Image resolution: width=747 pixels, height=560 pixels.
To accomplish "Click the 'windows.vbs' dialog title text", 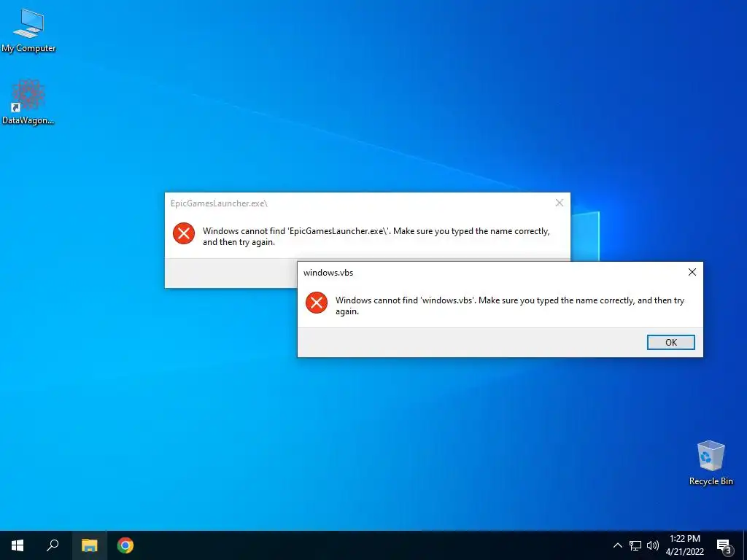I will coord(328,273).
